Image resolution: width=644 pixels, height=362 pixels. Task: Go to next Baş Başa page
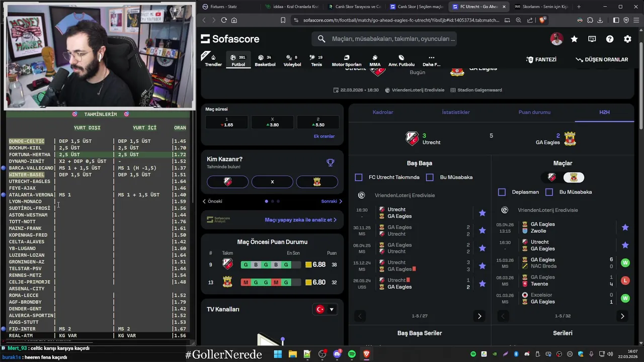coord(479,316)
